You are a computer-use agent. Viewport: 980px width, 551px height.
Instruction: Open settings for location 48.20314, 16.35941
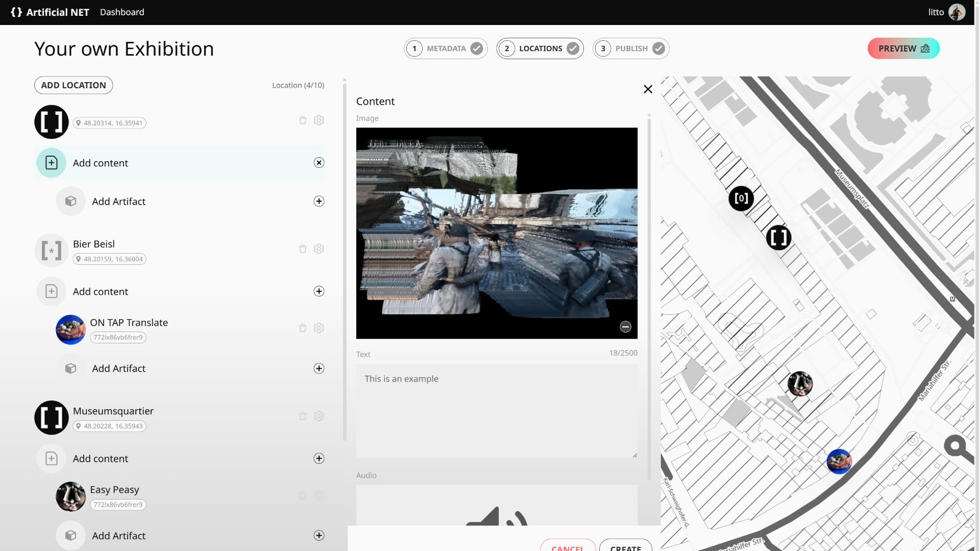319,120
